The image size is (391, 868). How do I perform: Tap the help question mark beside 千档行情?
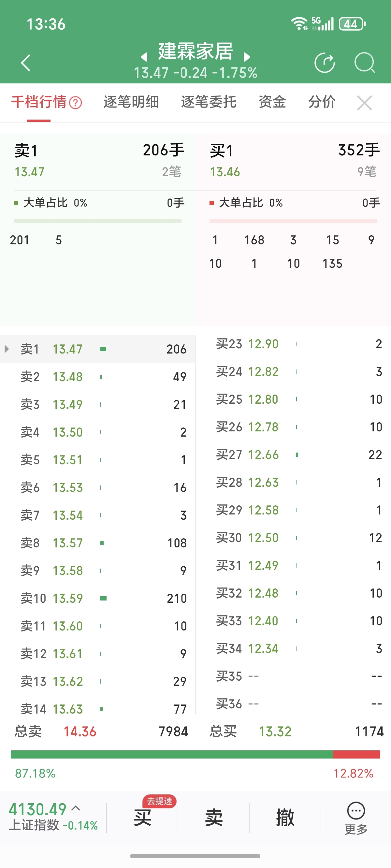[x=76, y=103]
